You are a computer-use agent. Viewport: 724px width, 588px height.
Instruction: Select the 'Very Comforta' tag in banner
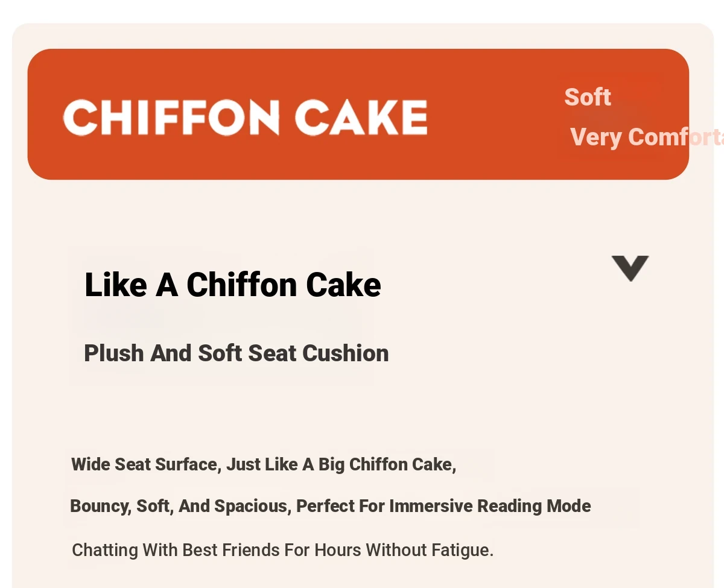647,138
